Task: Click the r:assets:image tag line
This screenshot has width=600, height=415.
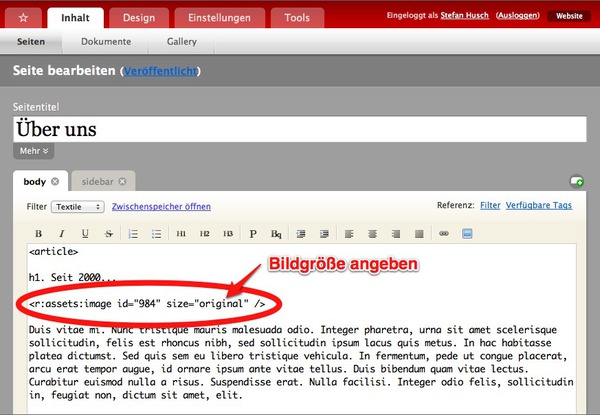Action: coord(147,304)
